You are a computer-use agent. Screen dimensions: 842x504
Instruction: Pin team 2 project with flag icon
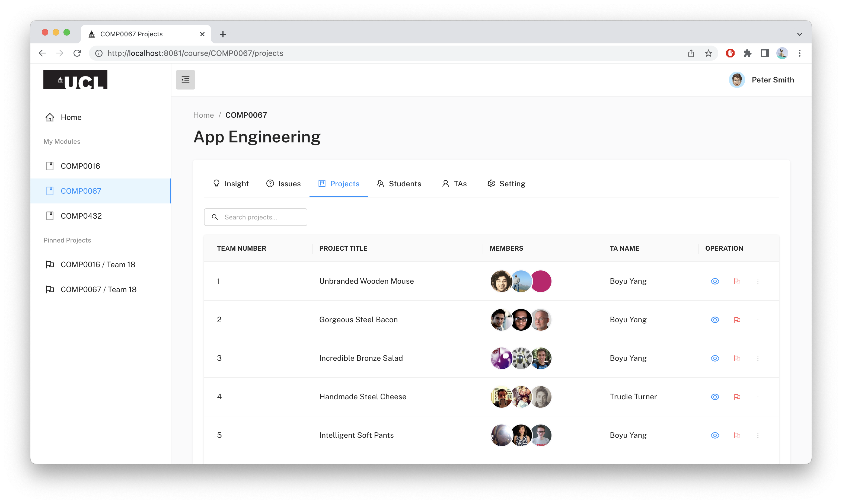(x=737, y=320)
